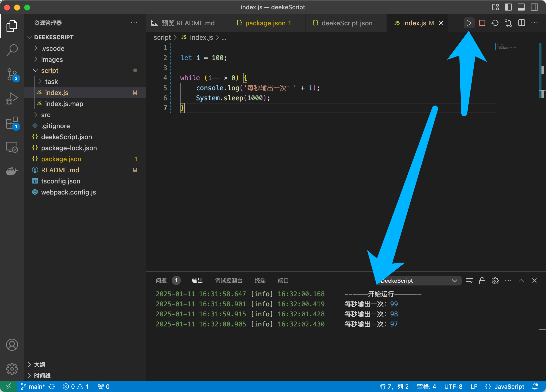Open Source Control view with badge 2
The image size is (546, 392).
[12, 74]
